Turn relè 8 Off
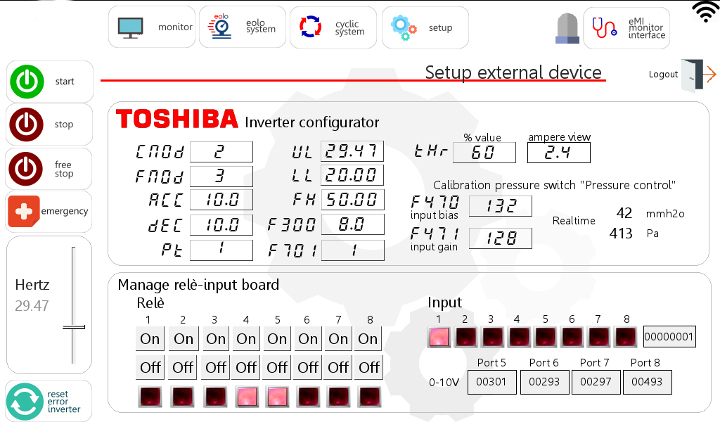Viewport: 720px width, 422px height. pyautogui.click(x=369, y=367)
